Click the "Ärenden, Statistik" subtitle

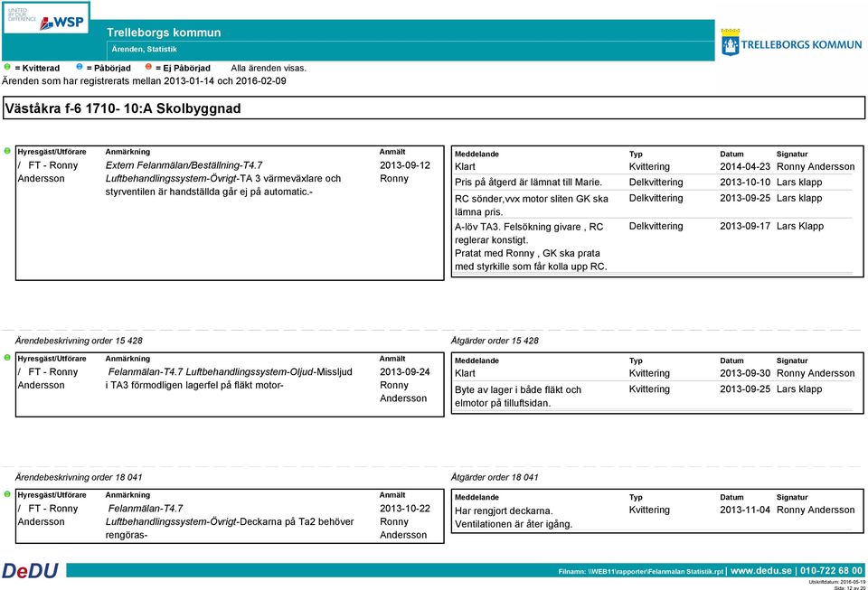145,49
